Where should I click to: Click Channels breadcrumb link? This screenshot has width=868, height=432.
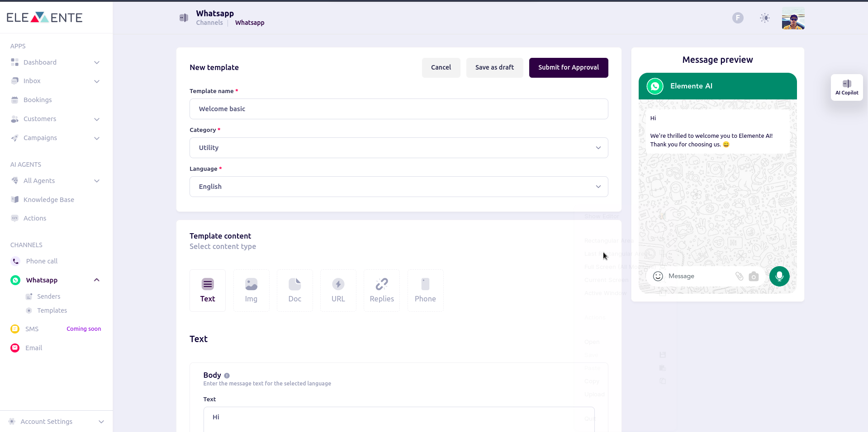point(209,23)
